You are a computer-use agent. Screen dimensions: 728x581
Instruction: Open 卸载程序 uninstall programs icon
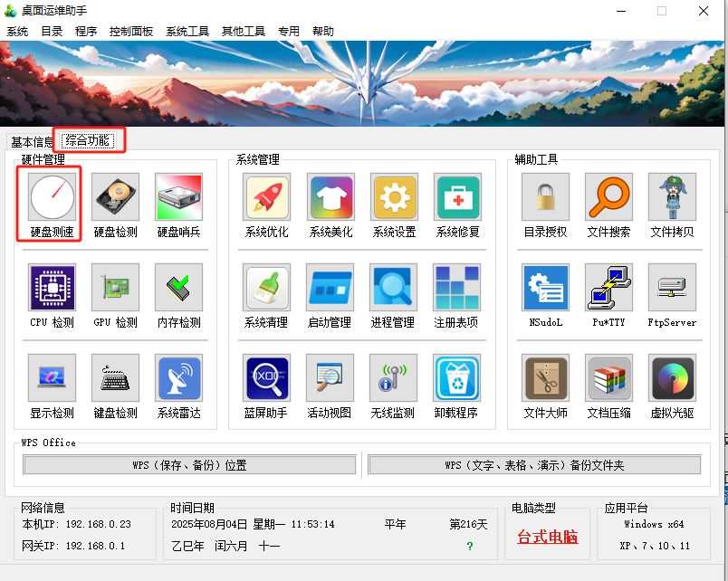tap(456, 377)
